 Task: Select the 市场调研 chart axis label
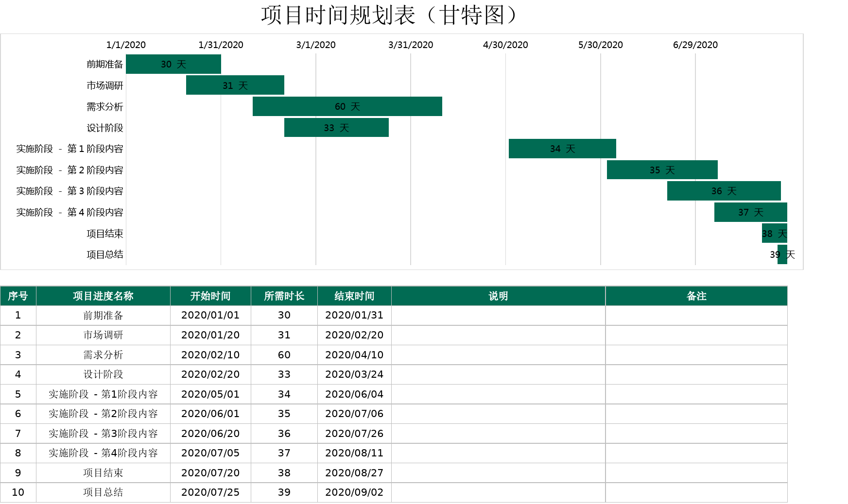[x=105, y=85]
